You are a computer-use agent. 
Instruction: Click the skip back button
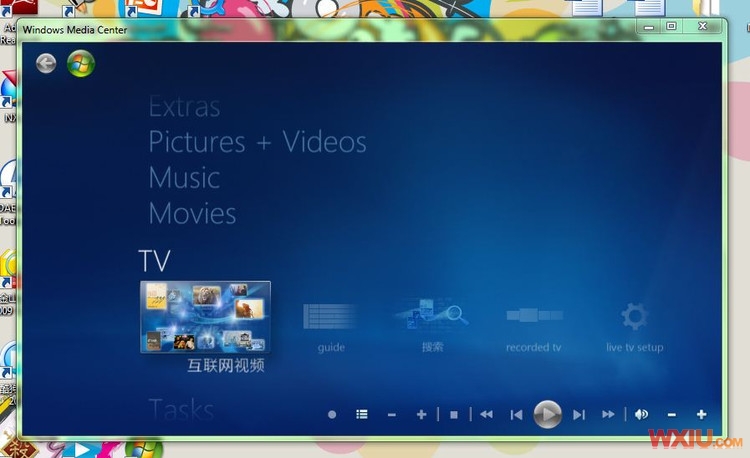[516, 415]
